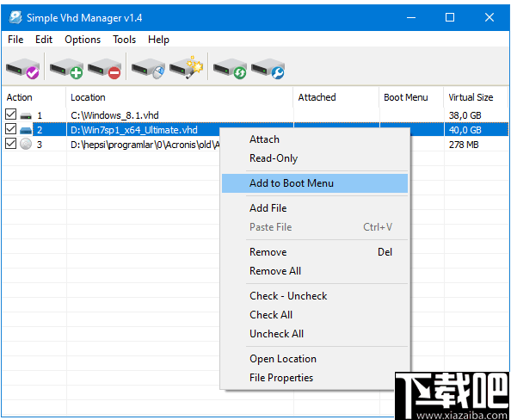Click the Add VHD toolbar icon with green plus
Viewport: 511px width, 420px height.
click(x=66, y=69)
